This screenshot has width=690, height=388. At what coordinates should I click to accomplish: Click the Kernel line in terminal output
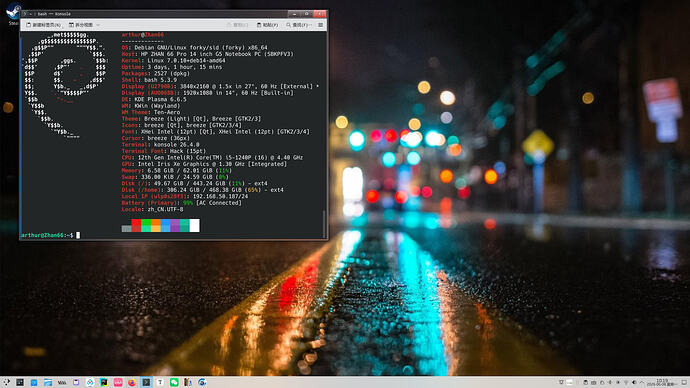173,61
